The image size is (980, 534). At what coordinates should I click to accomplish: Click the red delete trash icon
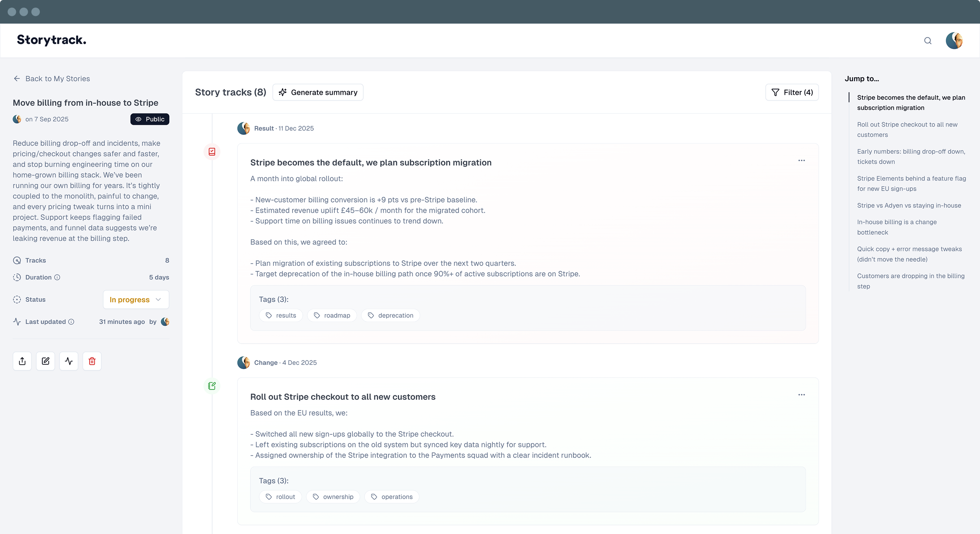click(x=92, y=361)
